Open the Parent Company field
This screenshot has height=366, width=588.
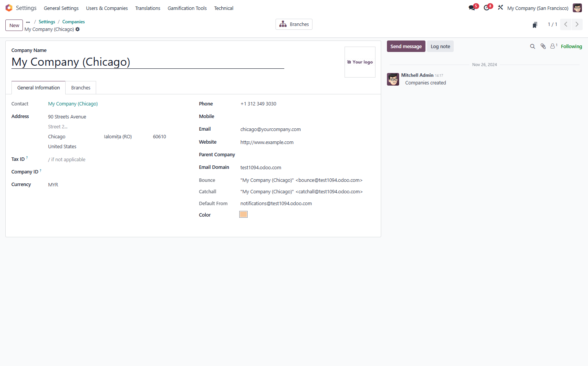click(307, 155)
